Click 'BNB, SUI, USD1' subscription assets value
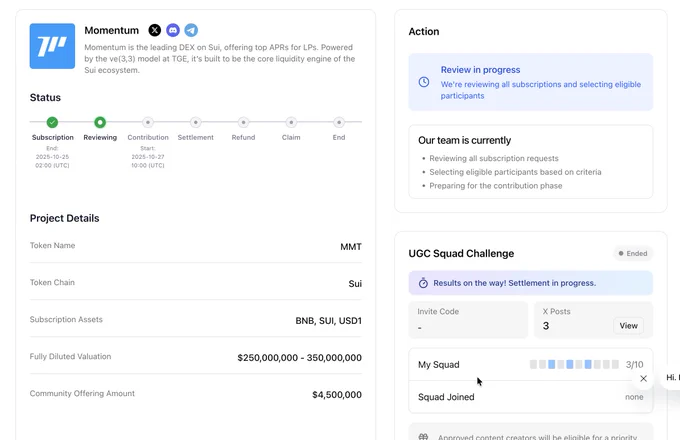680x440 pixels. (x=329, y=321)
